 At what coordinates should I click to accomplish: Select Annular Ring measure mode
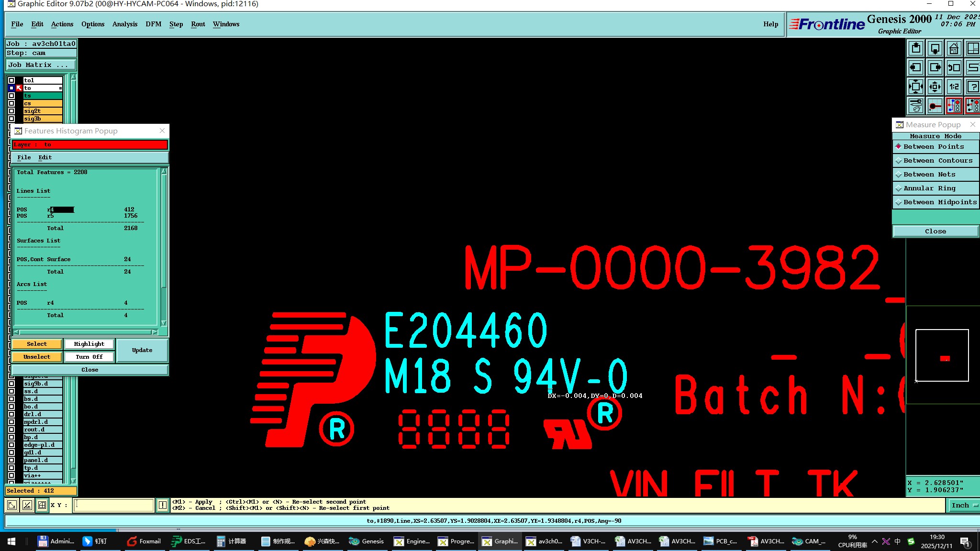click(x=936, y=188)
